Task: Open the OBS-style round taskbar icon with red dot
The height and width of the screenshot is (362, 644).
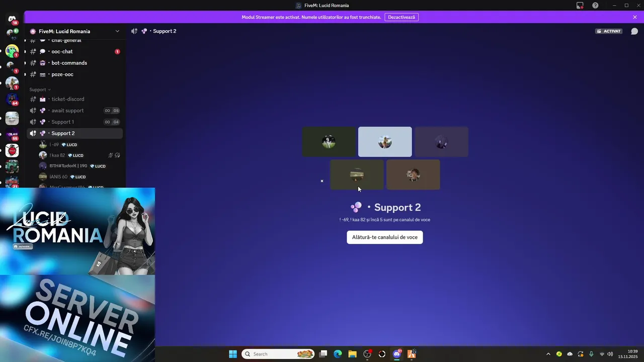Action: coord(367,354)
